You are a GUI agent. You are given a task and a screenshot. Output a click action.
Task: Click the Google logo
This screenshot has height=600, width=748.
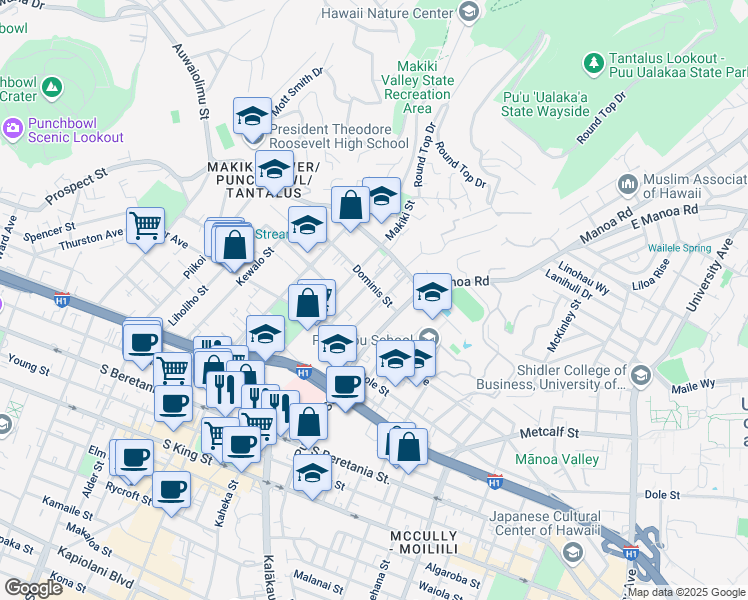33,588
